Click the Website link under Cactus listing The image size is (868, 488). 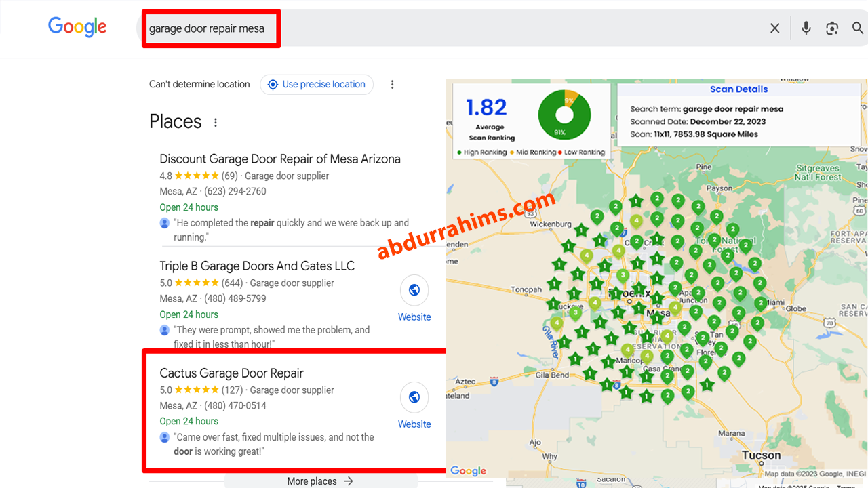click(x=414, y=424)
